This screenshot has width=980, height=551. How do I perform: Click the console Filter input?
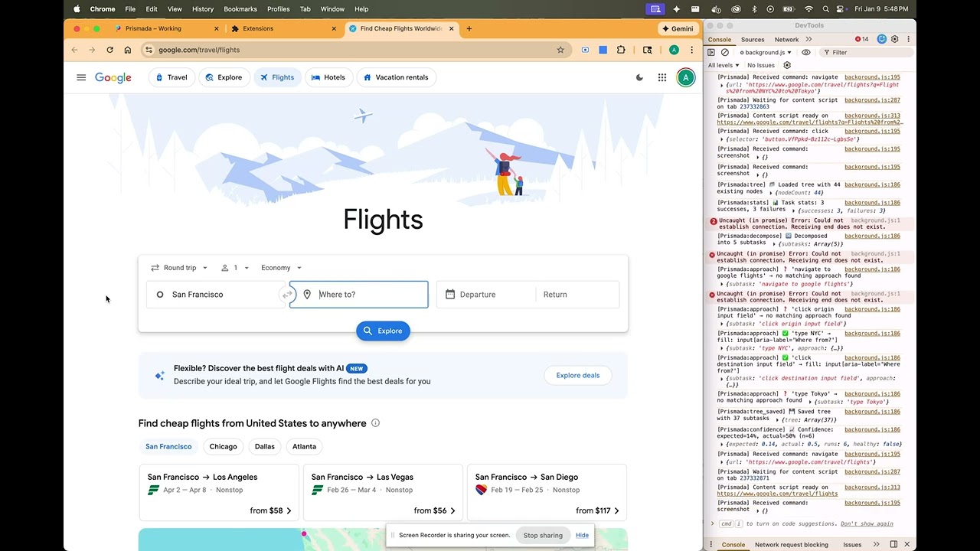click(x=867, y=52)
